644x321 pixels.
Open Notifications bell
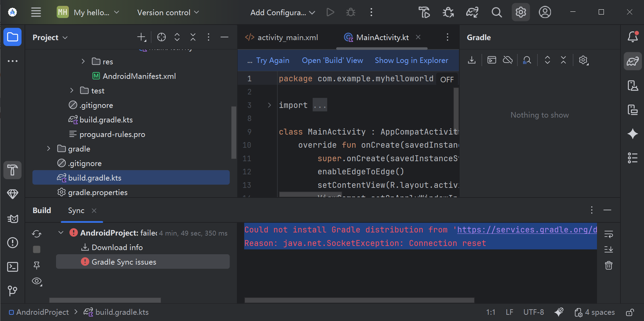[x=633, y=37]
